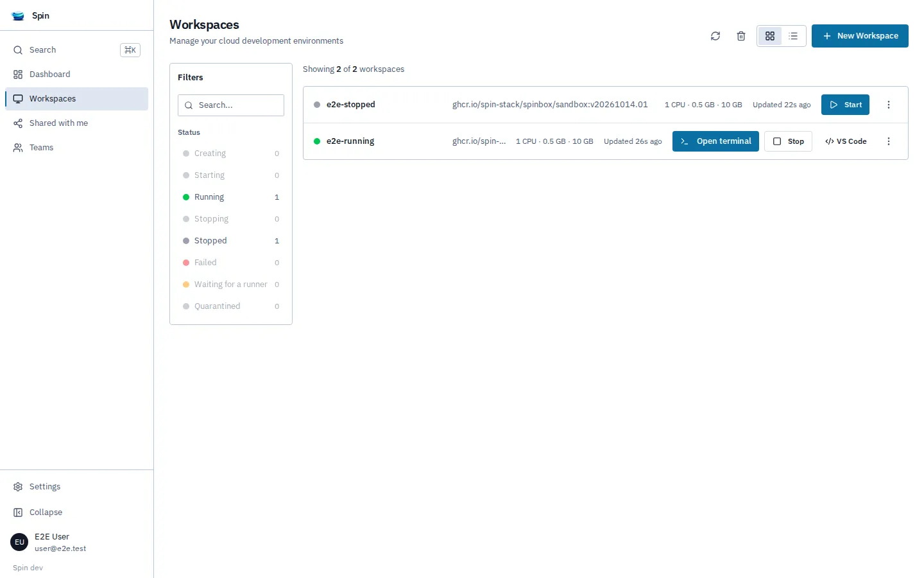Viewport: 924px width, 578px height.
Task: Select Workspaces in the sidebar
Action: [76, 99]
